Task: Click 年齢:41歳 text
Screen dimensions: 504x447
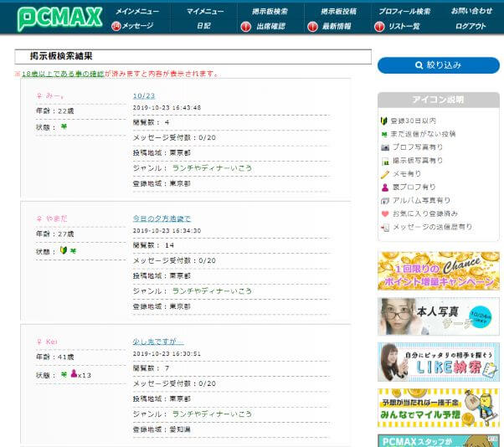Action: tap(55, 357)
